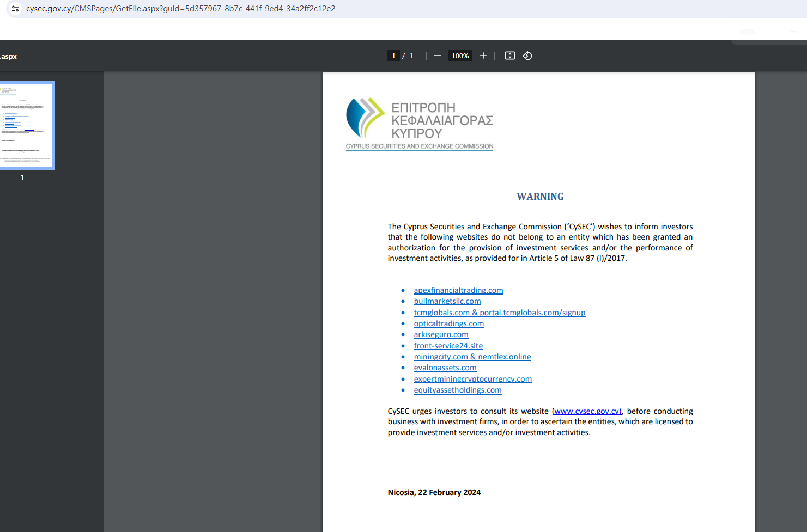The width and height of the screenshot is (807, 532).
Task: Open the expertminingcryptocurrency.com link
Action: (x=473, y=379)
